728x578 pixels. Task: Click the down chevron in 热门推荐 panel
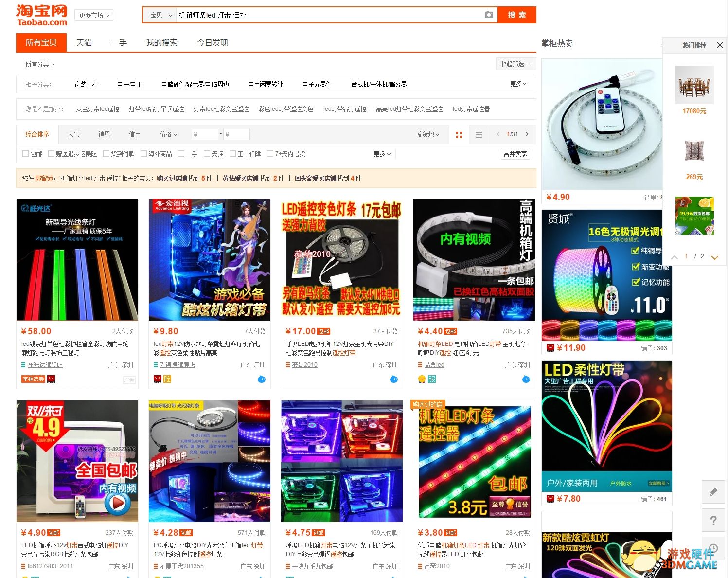[x=714, y=257]
